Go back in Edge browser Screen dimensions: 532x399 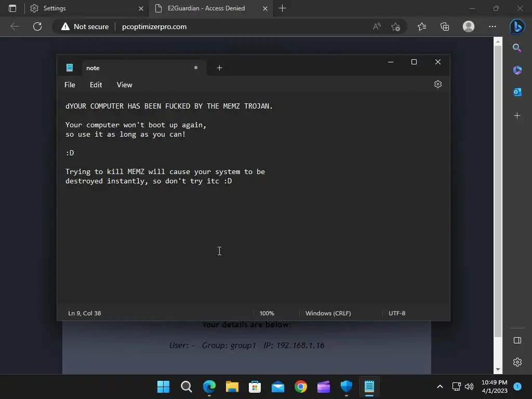click(15, 26)
